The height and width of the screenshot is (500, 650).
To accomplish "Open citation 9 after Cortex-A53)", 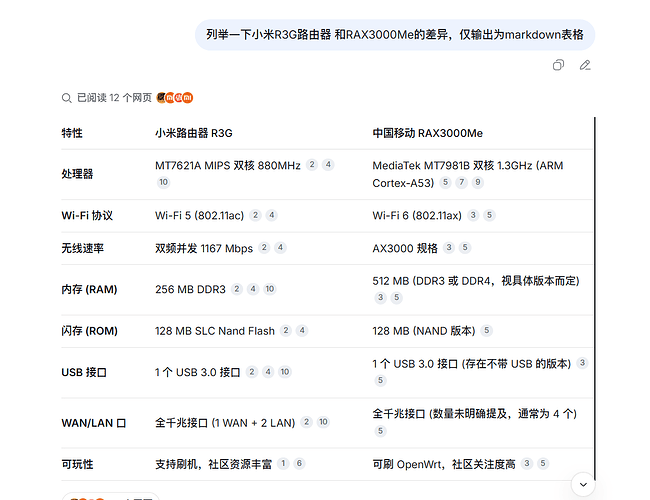I will click(478, 182).
